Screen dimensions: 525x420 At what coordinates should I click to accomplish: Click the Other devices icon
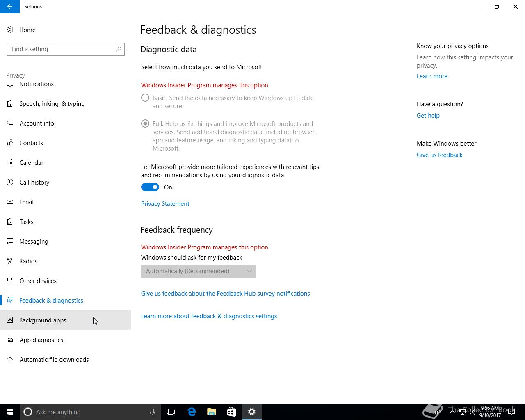pos(10,281)
